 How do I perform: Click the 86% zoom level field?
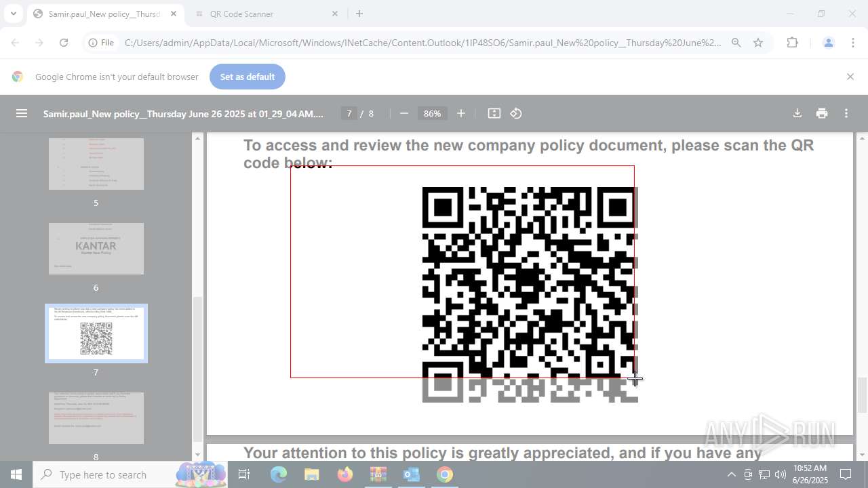[433, 113]
